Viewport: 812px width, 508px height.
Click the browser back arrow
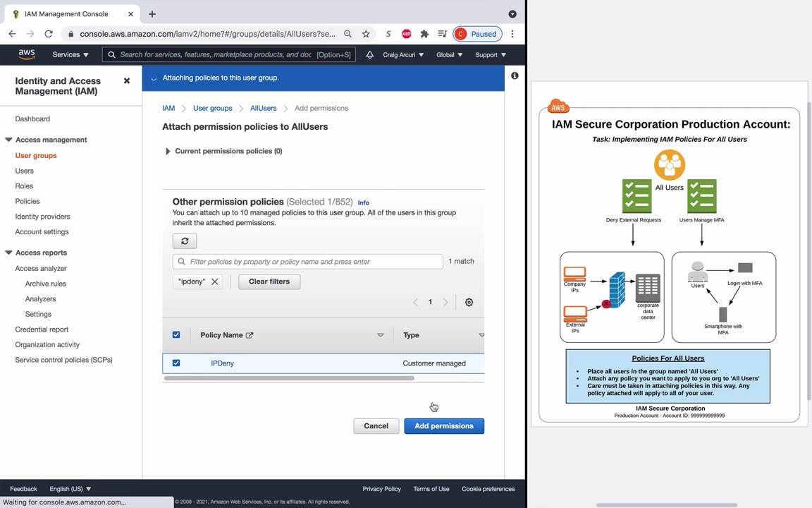point(13,34)
